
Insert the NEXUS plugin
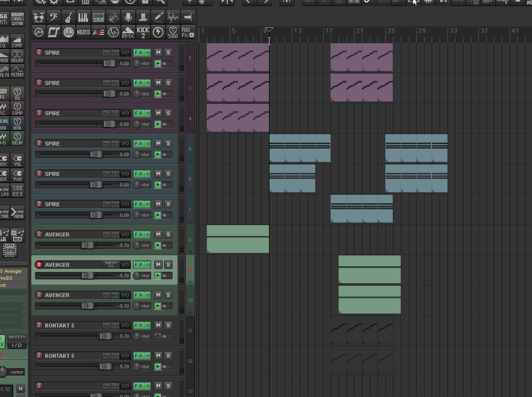(x=83, y=32)
